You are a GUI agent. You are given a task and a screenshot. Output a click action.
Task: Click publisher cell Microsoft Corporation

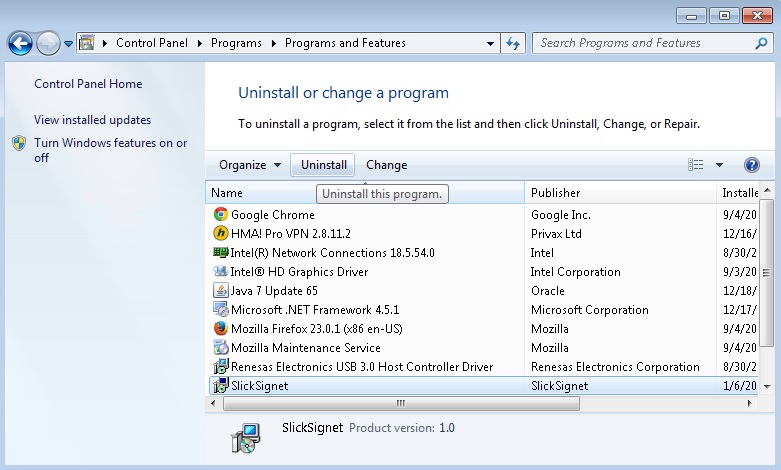click(590, 310)
